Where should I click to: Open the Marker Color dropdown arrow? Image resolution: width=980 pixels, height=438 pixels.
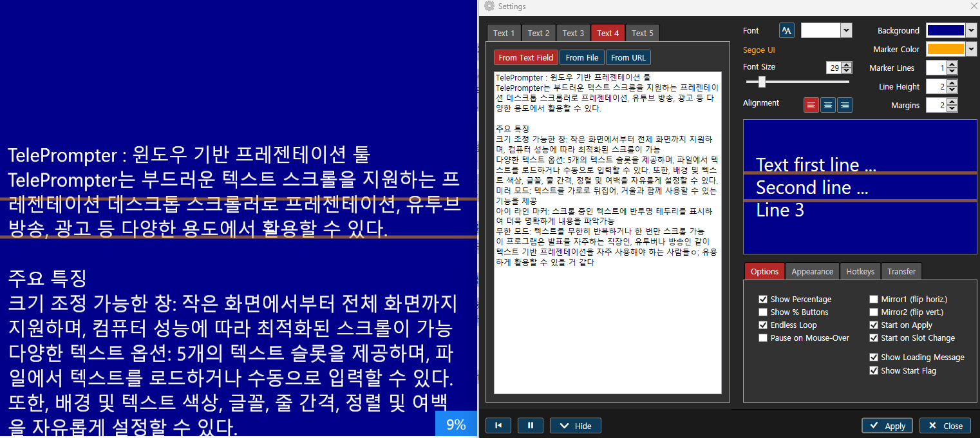click(x=971, y=49)
